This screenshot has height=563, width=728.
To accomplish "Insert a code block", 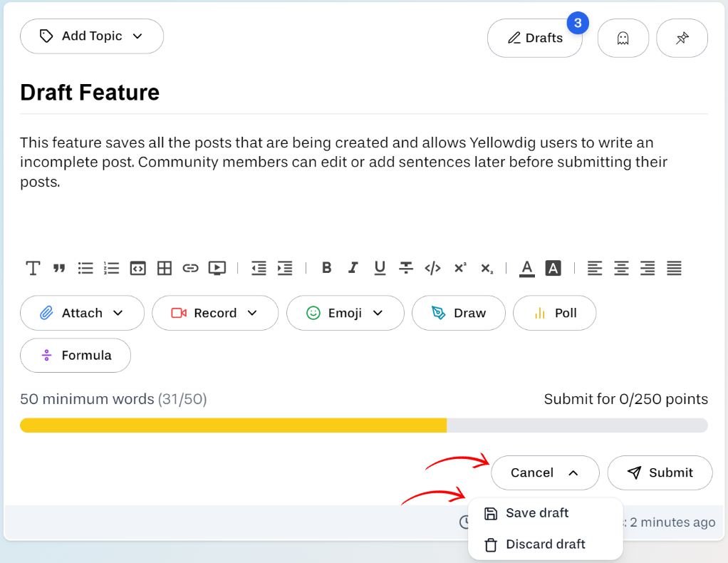I will click(138, 268).
